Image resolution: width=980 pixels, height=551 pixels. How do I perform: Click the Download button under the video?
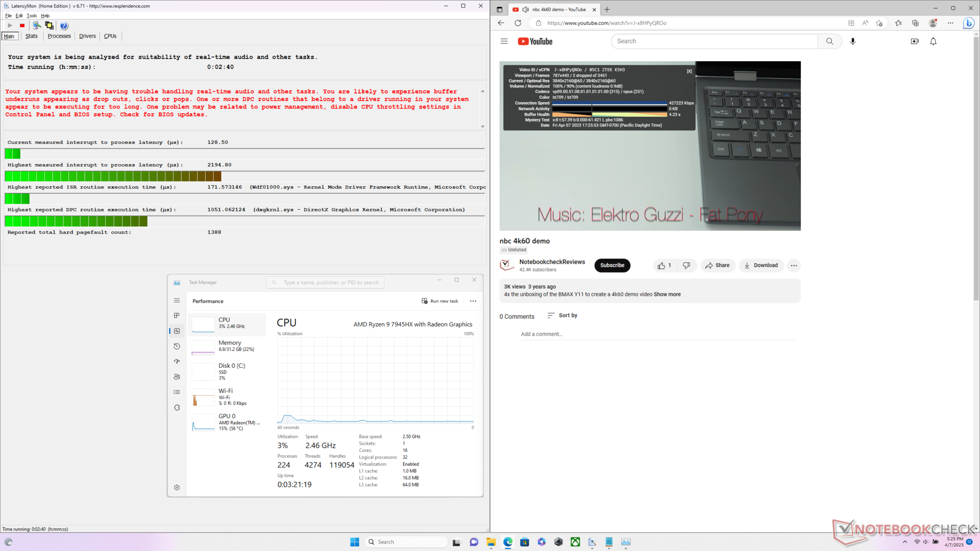(761, 265)
